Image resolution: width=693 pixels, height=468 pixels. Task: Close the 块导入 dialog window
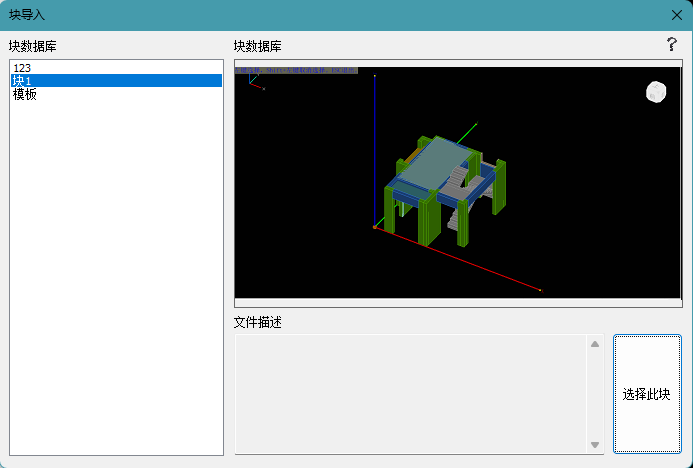click(676, 15)
